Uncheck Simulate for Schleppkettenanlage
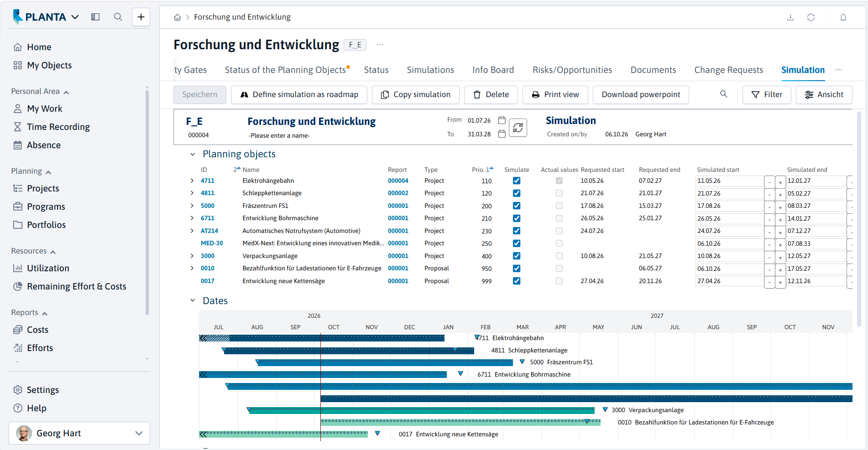Viewport: 868px width, 450px height. coord(517,193)
